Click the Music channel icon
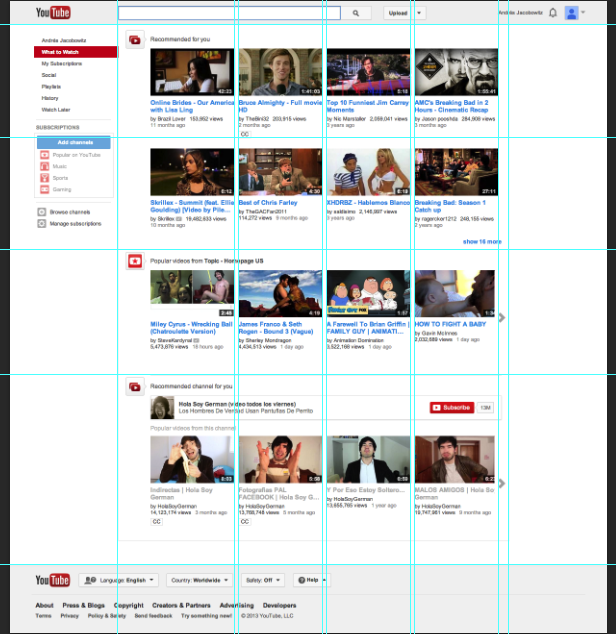This screenshot has width=616, height=634. (x=44, y=166)
